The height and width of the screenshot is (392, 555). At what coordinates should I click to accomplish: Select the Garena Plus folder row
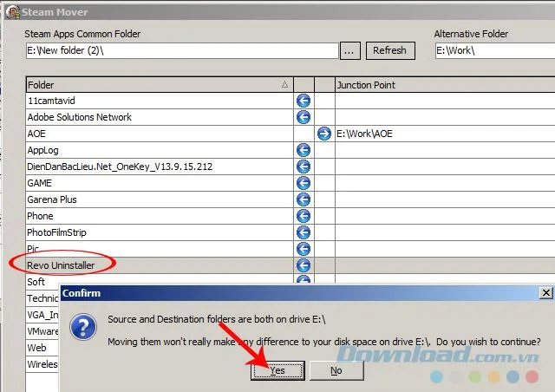[x=160, y=199]
